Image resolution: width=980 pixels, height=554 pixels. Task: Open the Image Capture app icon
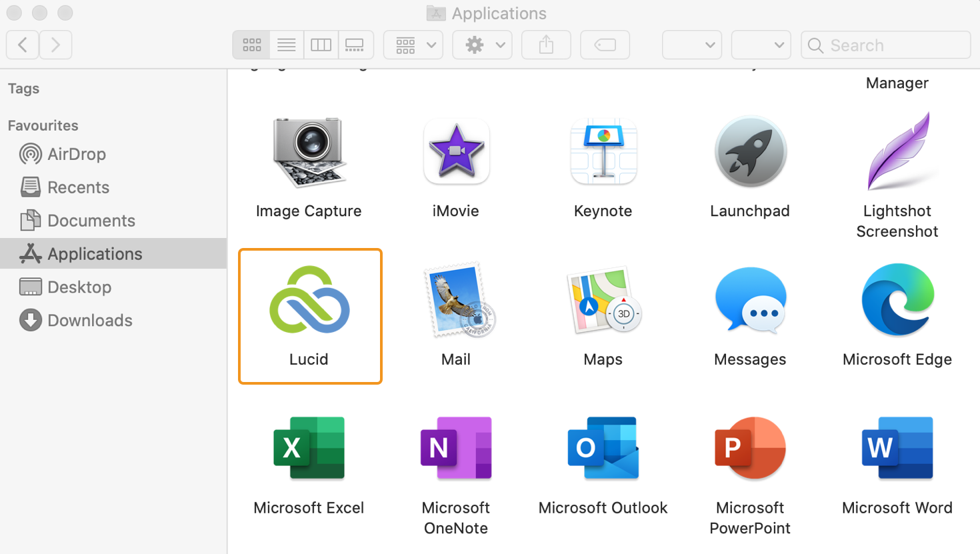click(309, 153)
